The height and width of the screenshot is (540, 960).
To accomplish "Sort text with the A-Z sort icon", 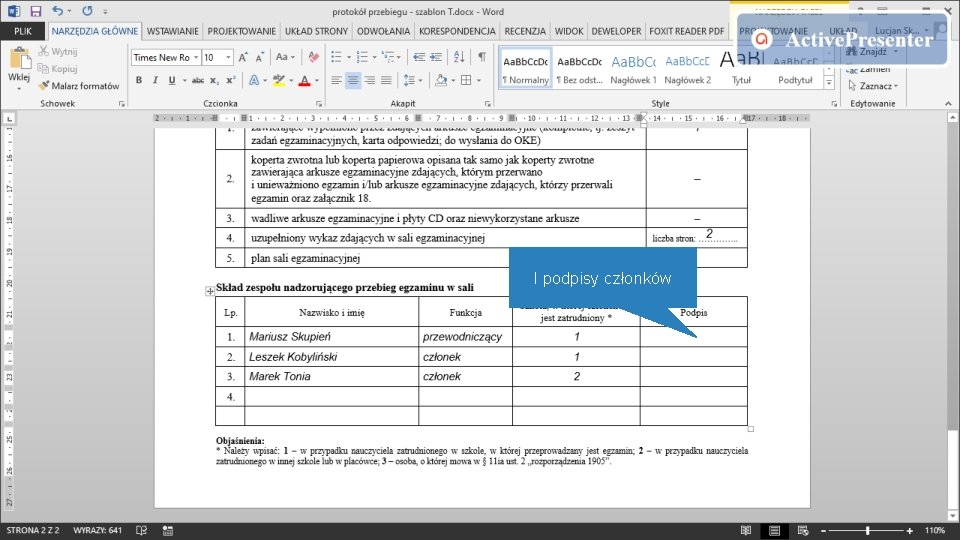I will click(x=459, y=58).
